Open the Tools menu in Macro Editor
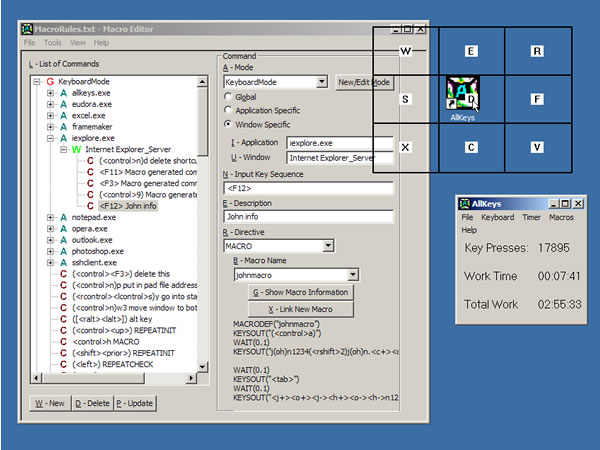This screenshot has width=600, height=450. [52, 42]
